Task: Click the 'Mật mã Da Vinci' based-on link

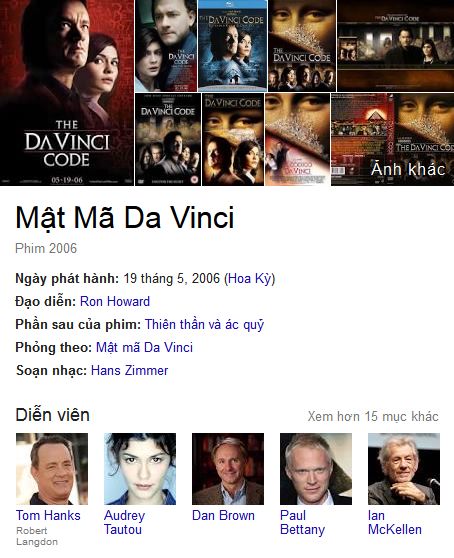Action: point(144,347)
